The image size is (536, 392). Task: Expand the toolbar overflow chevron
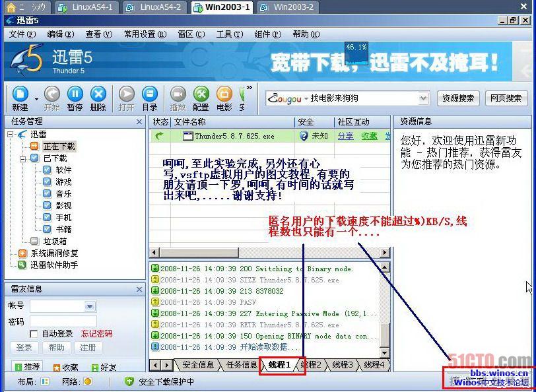pyautogui.click(x=250, y=88)
